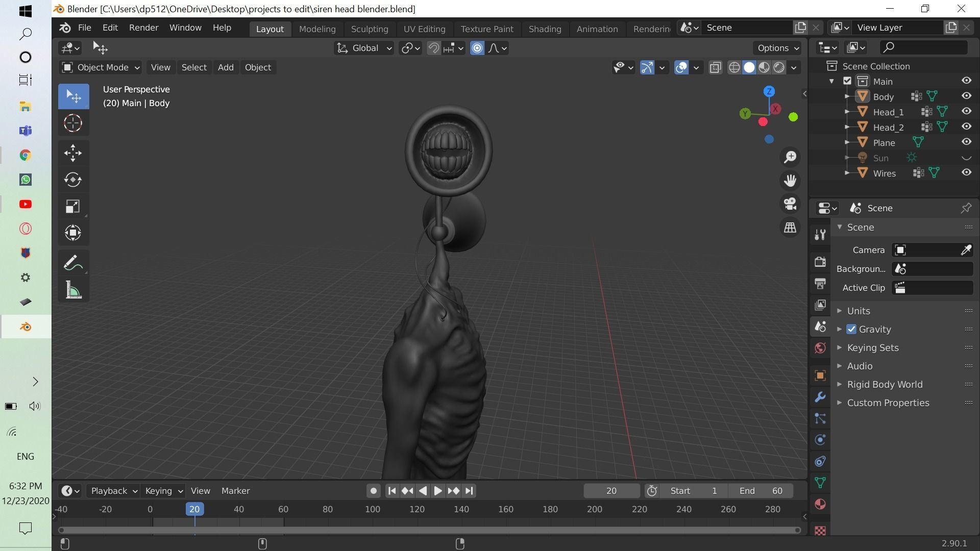Viewport: 980px width, 551px height.
Task: Open the Object properties tab
Action: click(x=820, y=375)
